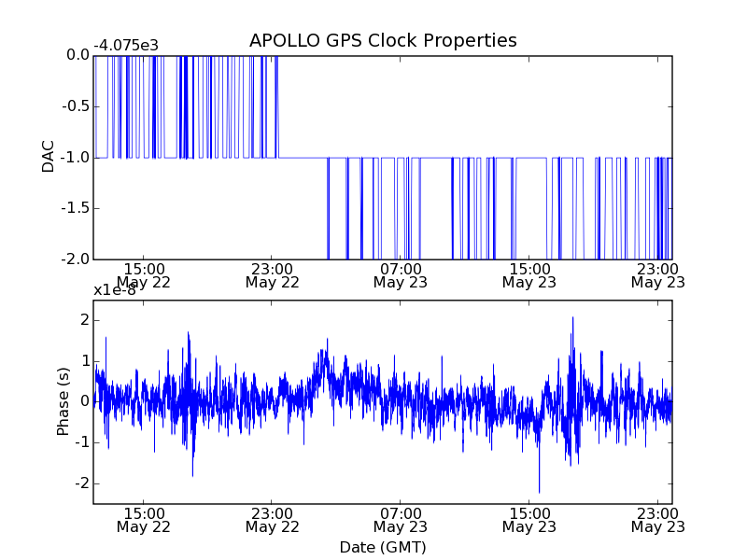
Task: Click the '-1.5' tick on the DAC axis
Action: click(x=76, y=208)
